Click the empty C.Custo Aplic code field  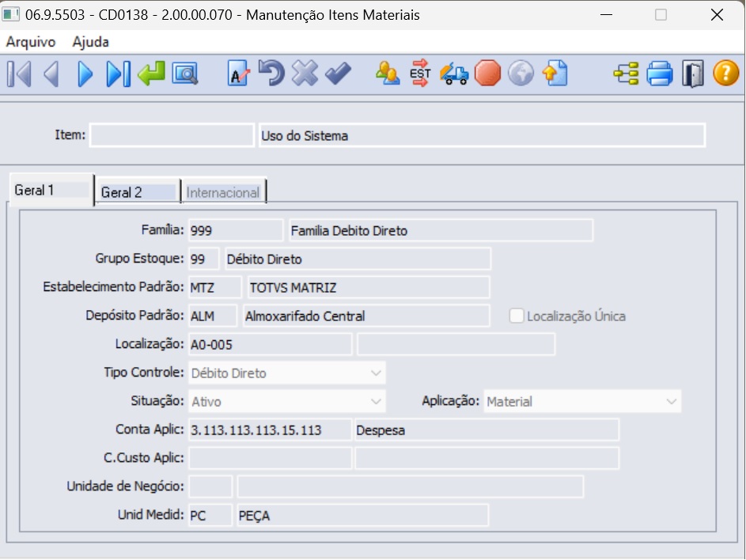point(271,459)
